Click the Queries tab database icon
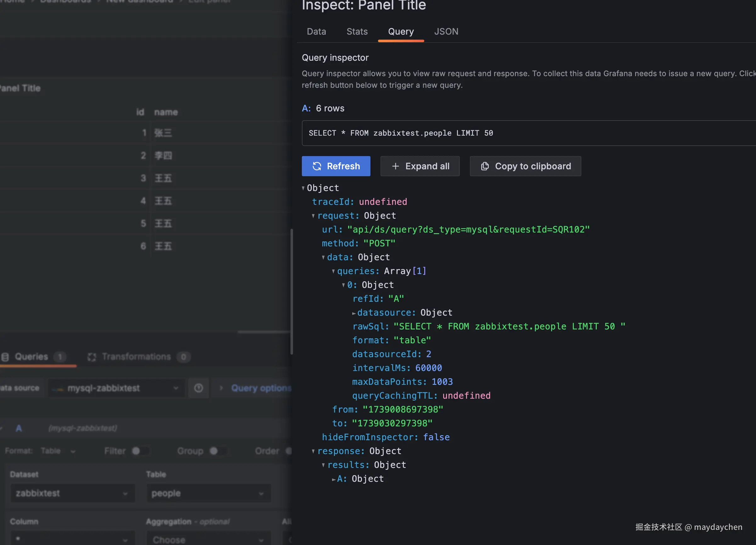Screen dimensions: 756x545 5,357
